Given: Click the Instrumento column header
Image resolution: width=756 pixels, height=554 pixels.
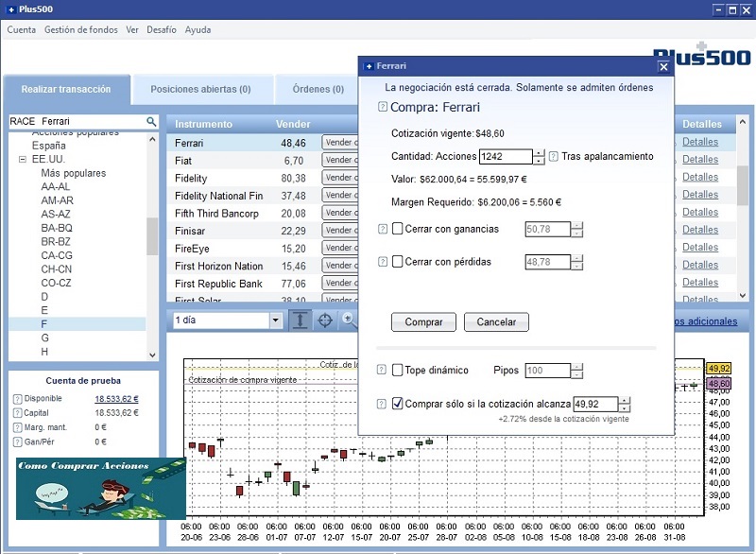Looking at the screenshot, I should tap(203, 124).
